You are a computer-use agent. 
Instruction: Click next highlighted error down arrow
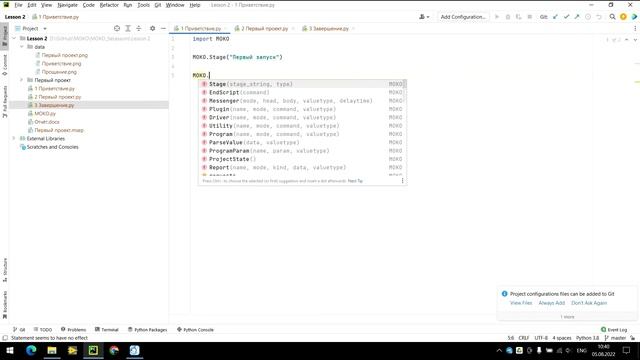(635, 40)
